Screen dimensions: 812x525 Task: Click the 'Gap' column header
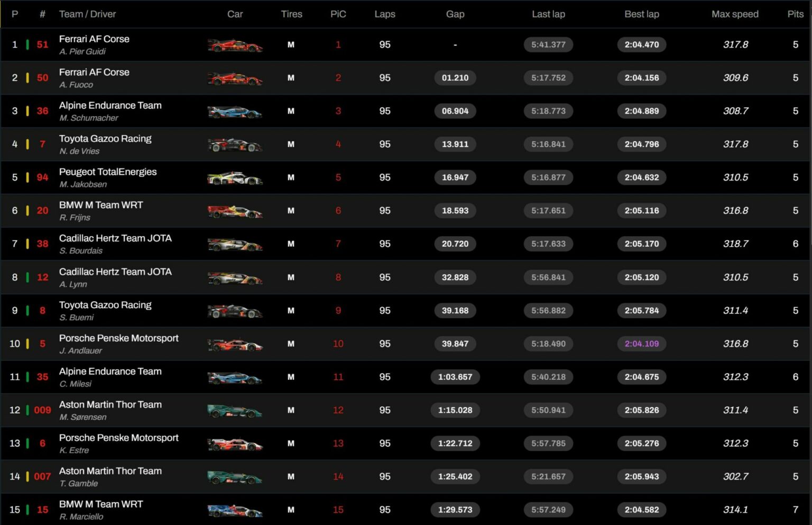[455, 14]
